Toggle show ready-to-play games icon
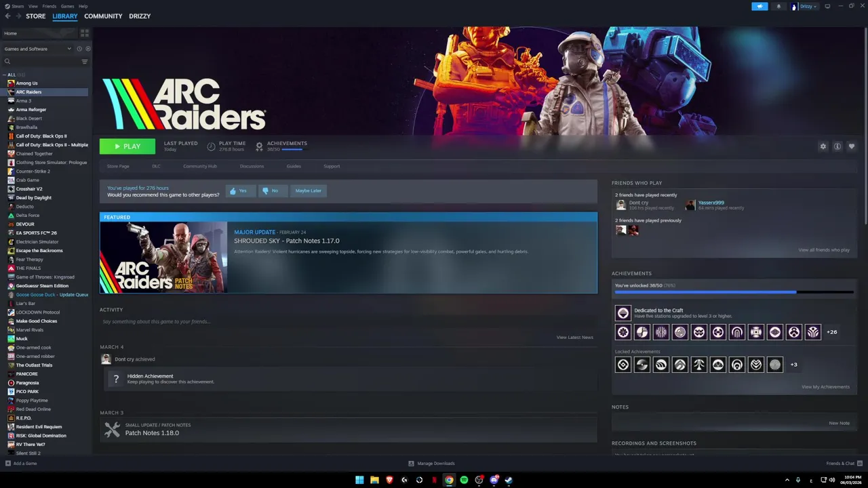This screenshot has height=488, width=868. [87, 49]
